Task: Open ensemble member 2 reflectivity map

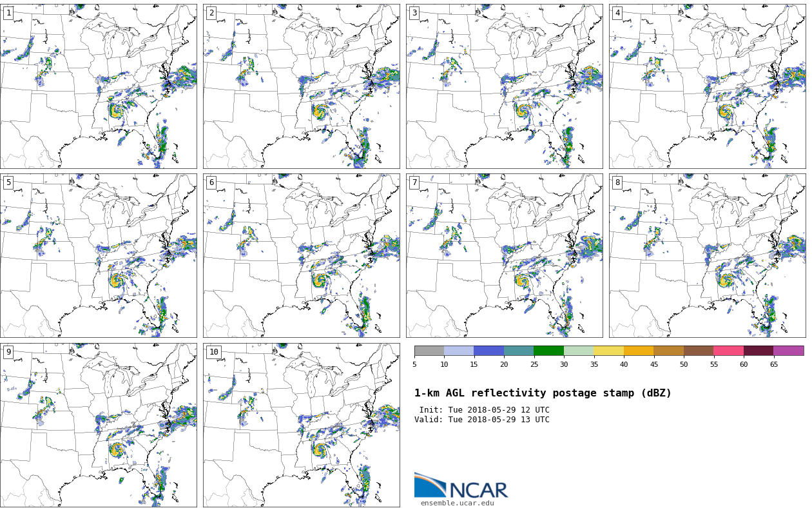Action: (302, 86)
